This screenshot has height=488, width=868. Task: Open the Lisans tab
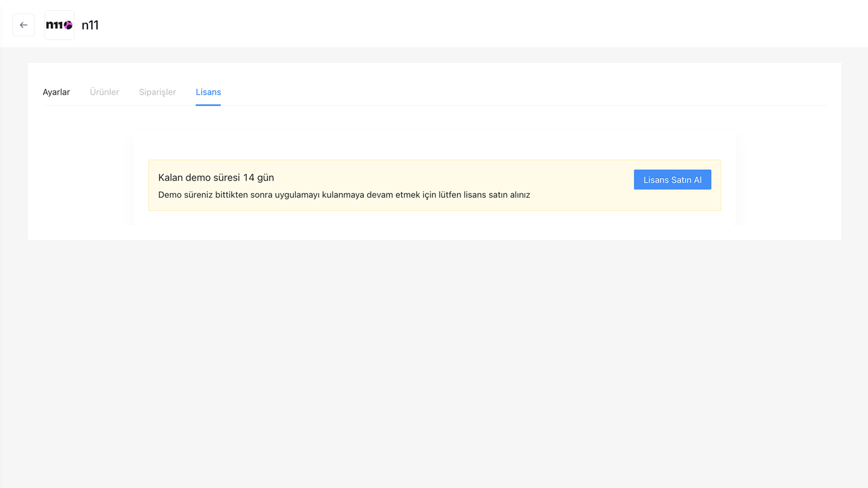(208, 92)
